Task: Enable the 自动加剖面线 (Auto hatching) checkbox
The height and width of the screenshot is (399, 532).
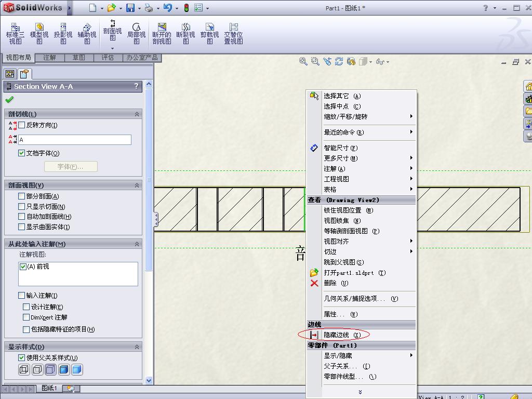Action: [21, 217]
